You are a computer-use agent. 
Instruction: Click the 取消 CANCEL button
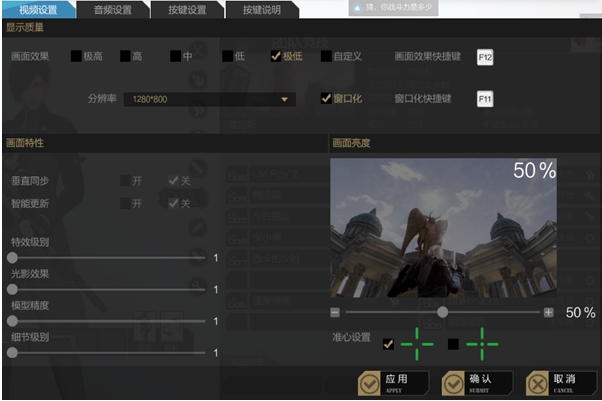pyautogui.click(x=562, y=383)
